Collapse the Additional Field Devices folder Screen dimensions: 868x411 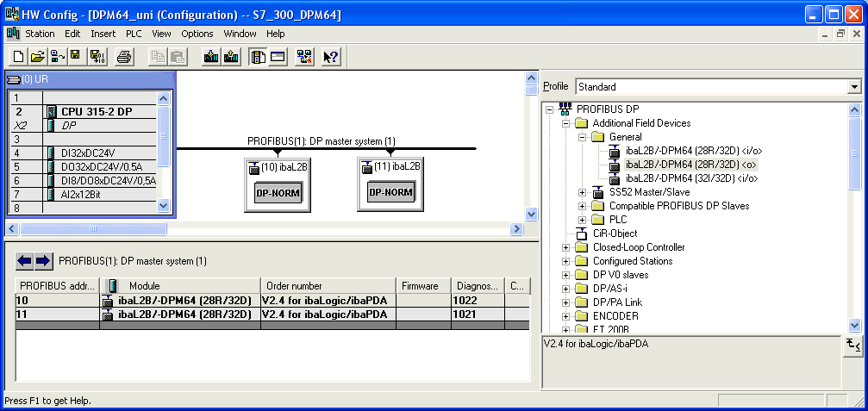click(x=566, y=123)
